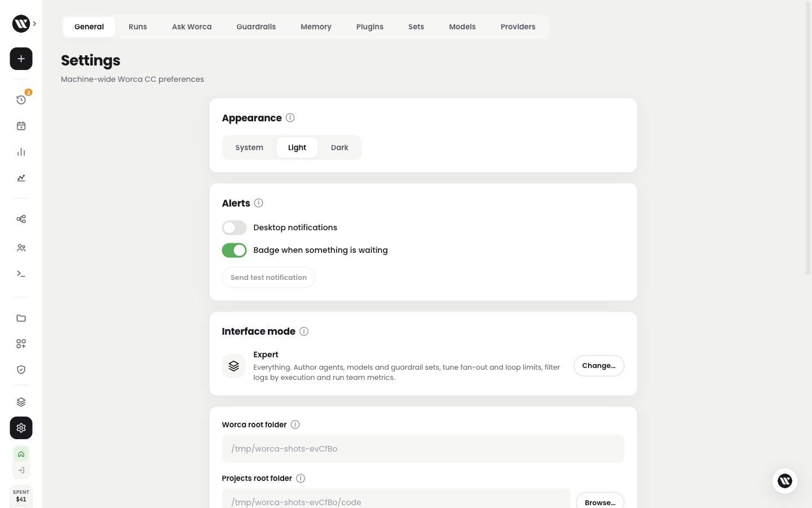
Task: Switch to the Runs tab
Action: pos(138,27)
